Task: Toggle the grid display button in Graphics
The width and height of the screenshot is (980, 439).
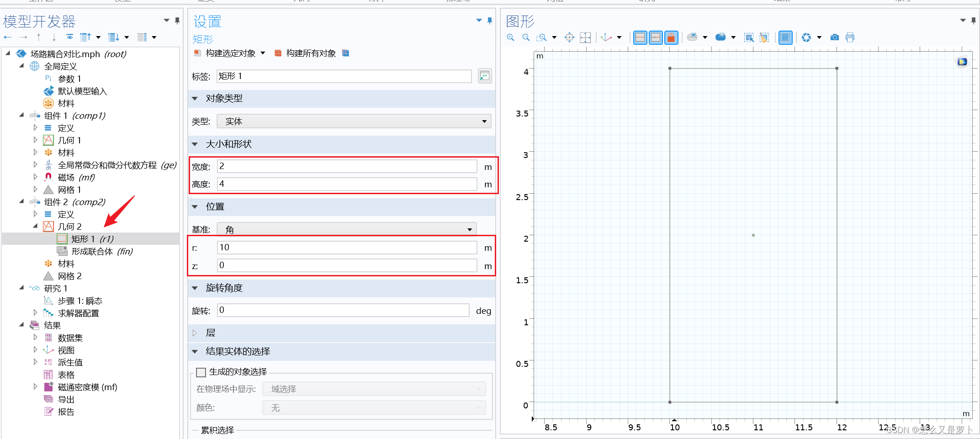Action: coord(785,37)
